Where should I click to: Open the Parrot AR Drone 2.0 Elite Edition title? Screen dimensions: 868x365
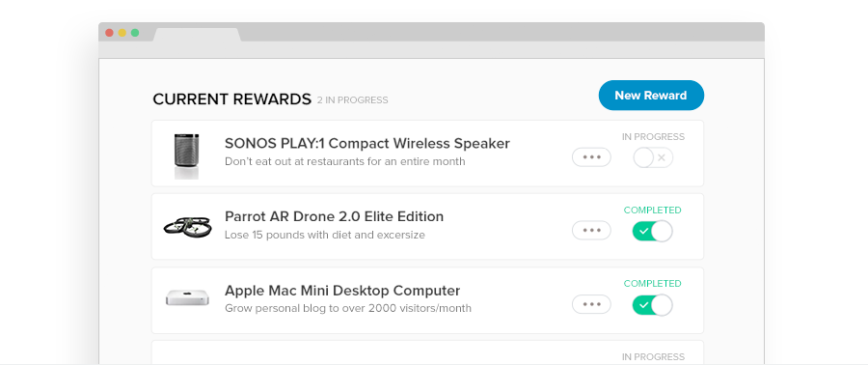pos(335,216)
